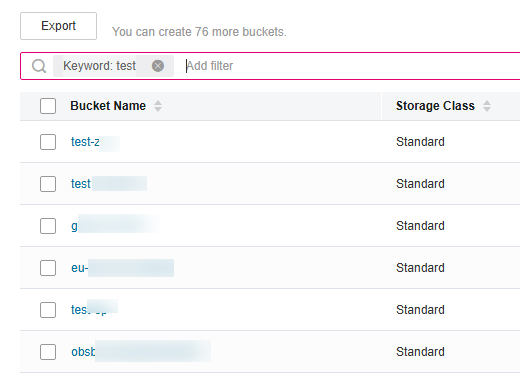Click the search magnifier icon
The width and height of the screenshot is (520, 391).
tap(39, 66)
